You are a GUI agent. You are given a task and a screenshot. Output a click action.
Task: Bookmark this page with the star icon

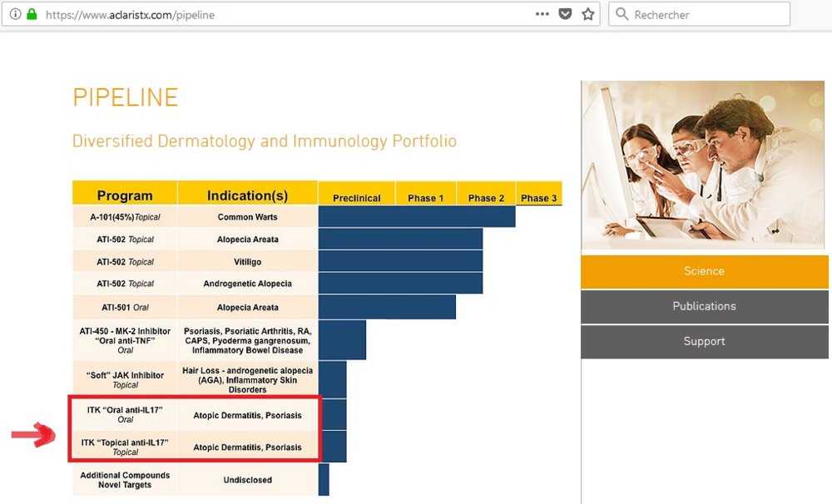point(588,14)
